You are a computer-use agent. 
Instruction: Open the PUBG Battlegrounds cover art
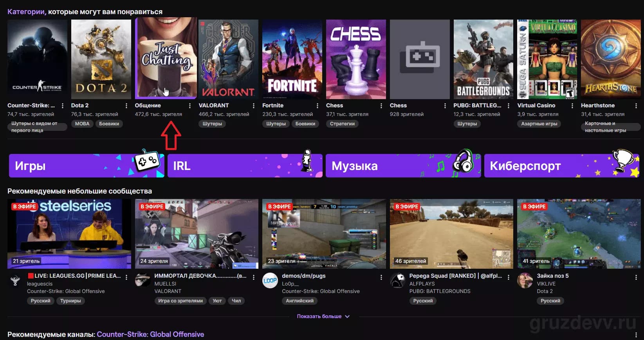(x=483, y=59)
